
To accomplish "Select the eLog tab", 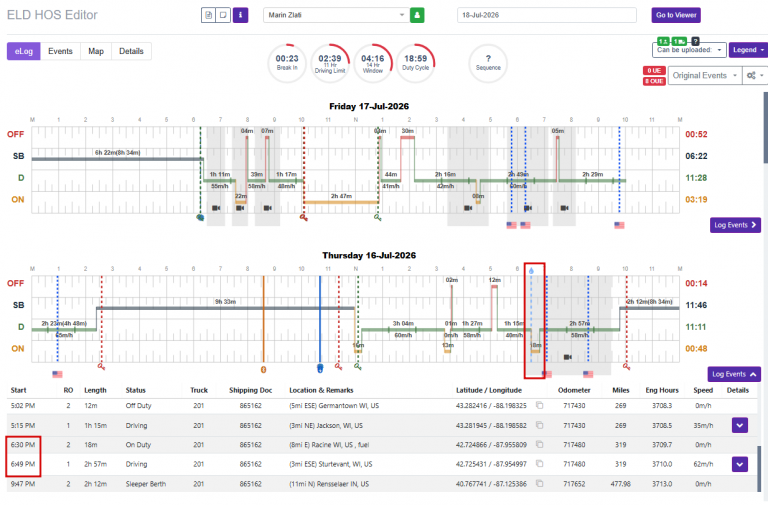I will tap(24, 51).
